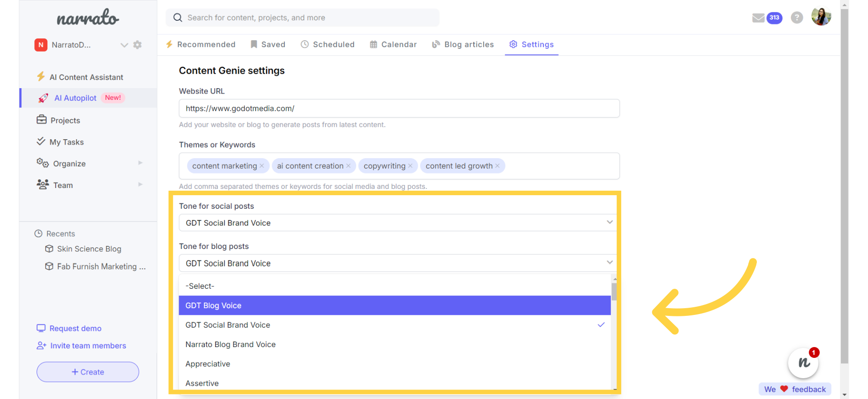This screenshot has width=868, height=399.
Task: Expand the Team submenu arrow
Action: click(140, 184)
